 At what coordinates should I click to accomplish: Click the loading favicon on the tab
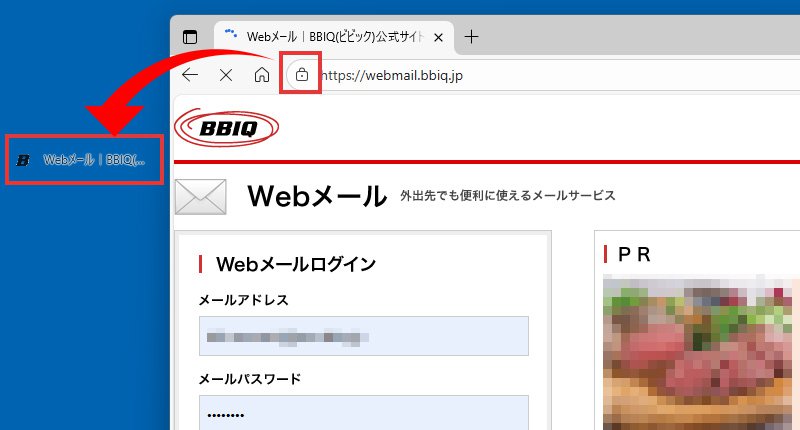tap(231, 36)
